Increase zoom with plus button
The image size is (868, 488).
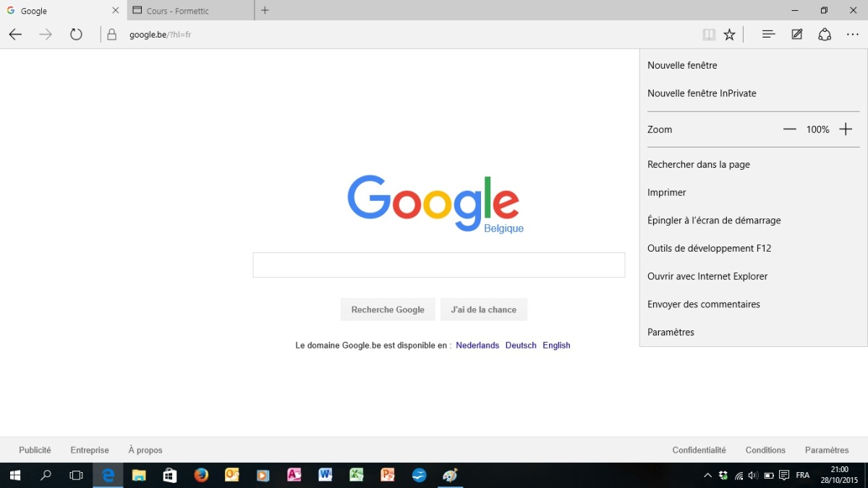coord(846,129)
